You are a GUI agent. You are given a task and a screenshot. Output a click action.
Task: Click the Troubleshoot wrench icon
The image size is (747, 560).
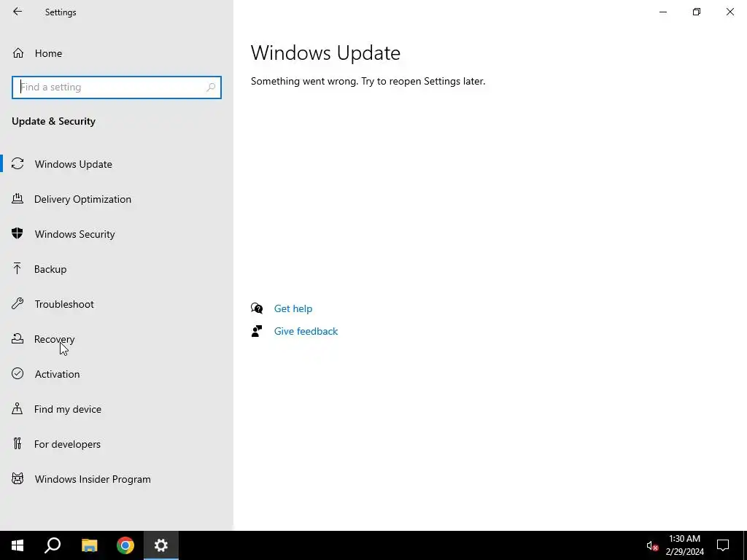[x=18, y=303]
